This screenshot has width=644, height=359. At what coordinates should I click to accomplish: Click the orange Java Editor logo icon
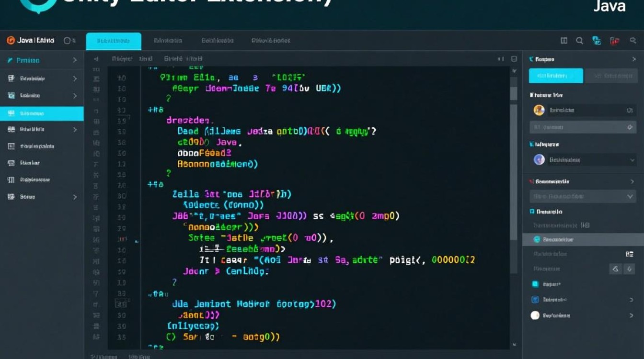(x=11, y=41)
